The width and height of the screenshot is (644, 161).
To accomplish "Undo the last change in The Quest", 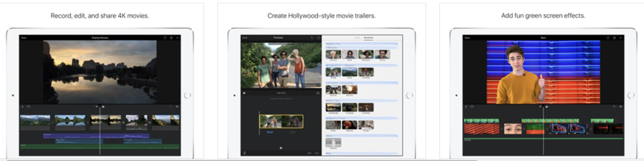I will [x=312, y=38].
